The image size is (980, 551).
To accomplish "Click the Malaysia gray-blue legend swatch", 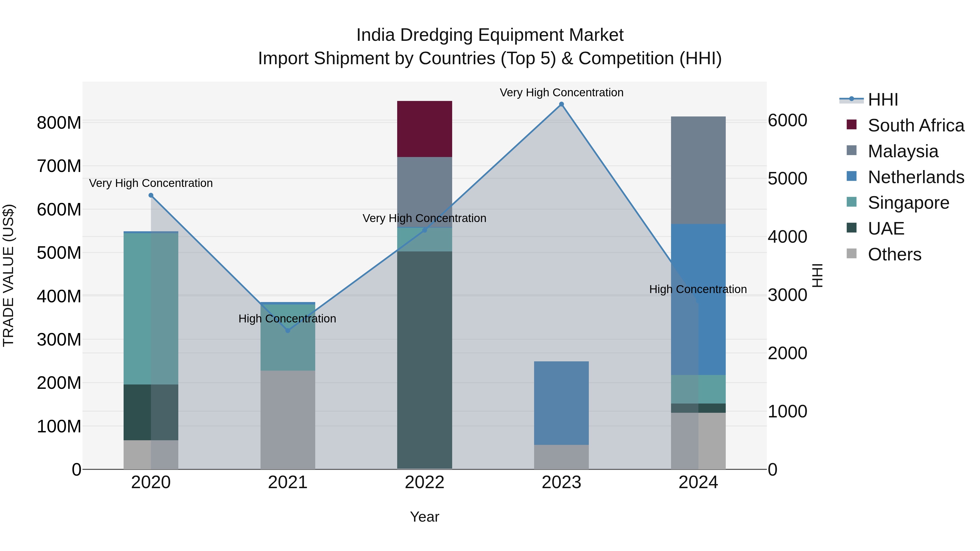I will (852, 150).
